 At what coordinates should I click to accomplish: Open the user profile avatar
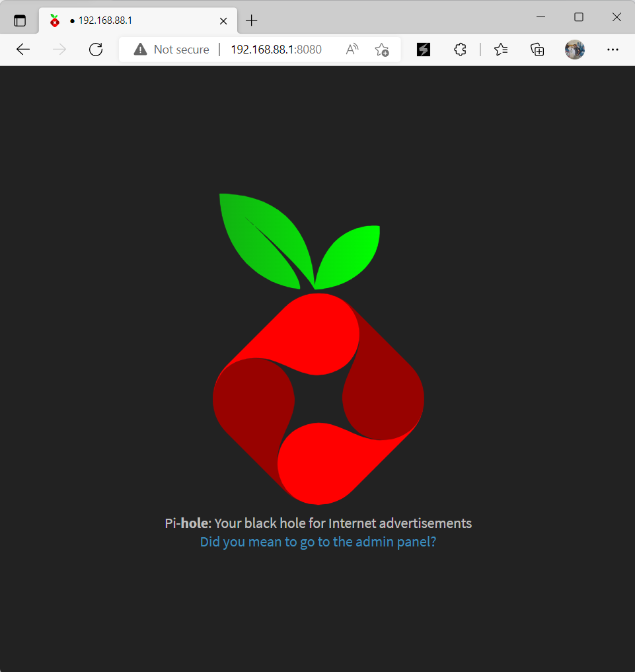click(x=575, y=50)
